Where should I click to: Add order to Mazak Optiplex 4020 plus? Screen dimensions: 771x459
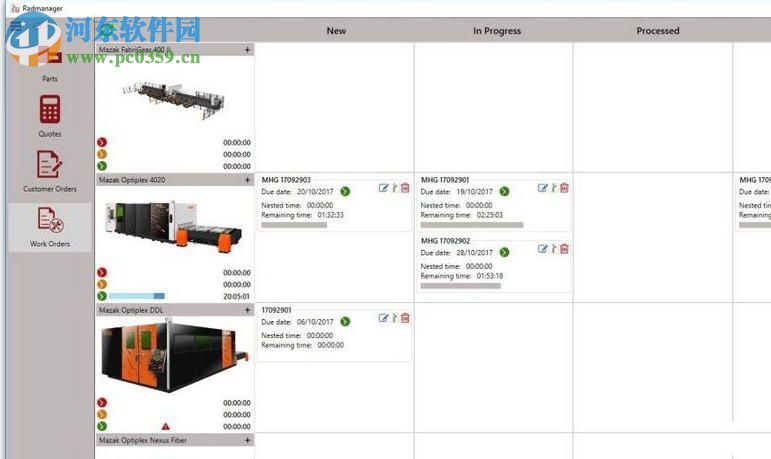click(247, 180)
